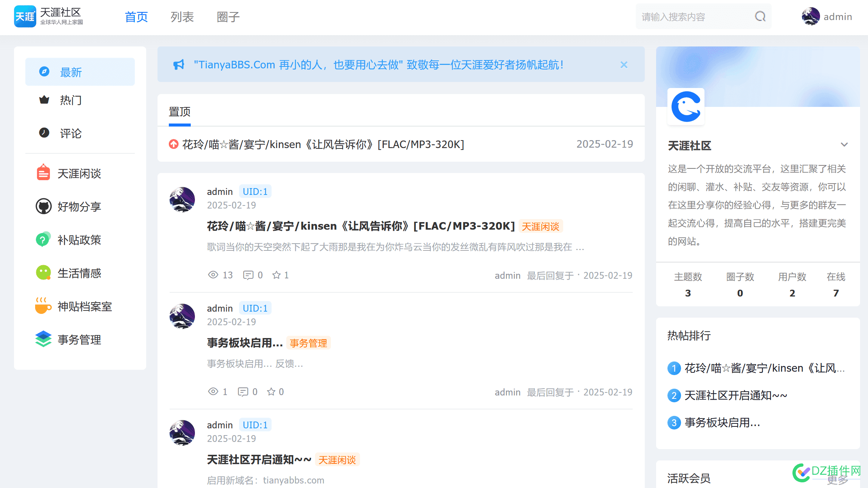Click the orange coffee cup icon for 神贴档案室
Viewport: 868px width, 488px height.
(x=43, y=306)
